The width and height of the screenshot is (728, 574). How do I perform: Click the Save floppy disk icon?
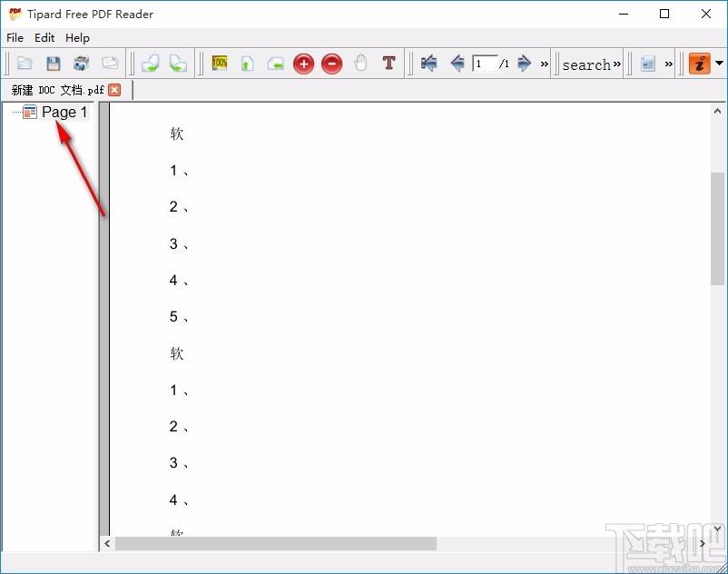coord(54,64)
